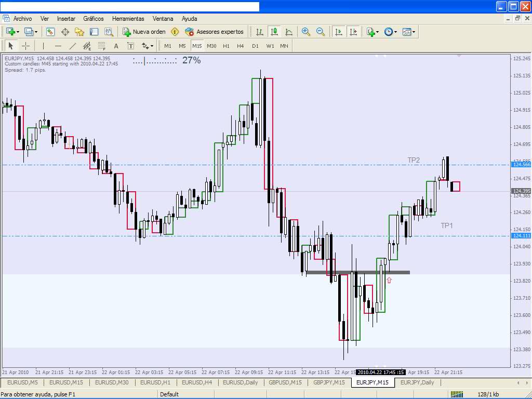The height and width of the screenshot is (399, 532).
Task: Set chart period to MN
Action: click(284, 46)
